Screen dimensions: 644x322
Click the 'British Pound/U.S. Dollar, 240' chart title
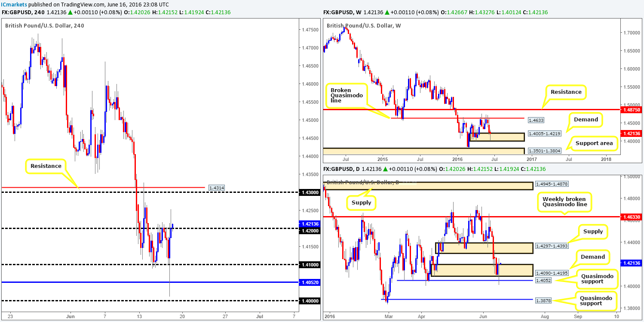[45, 25]
